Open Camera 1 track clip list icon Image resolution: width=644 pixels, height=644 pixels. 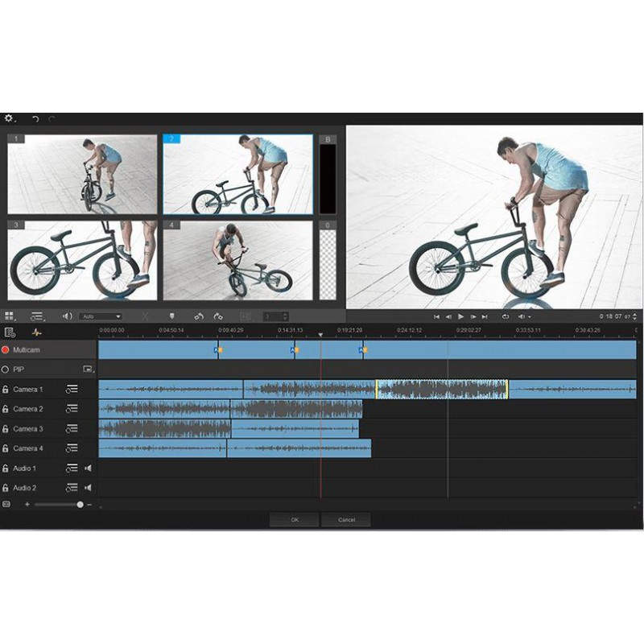click(72, 390)
